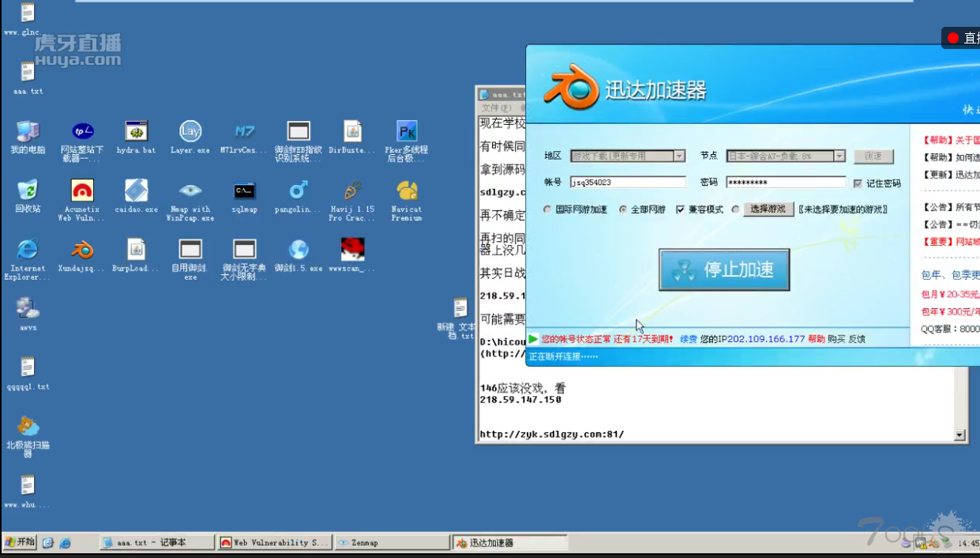Screen dimensions: 980x558
Task: Click the notepad scrollbar down arrow
Action: (959, 435)
